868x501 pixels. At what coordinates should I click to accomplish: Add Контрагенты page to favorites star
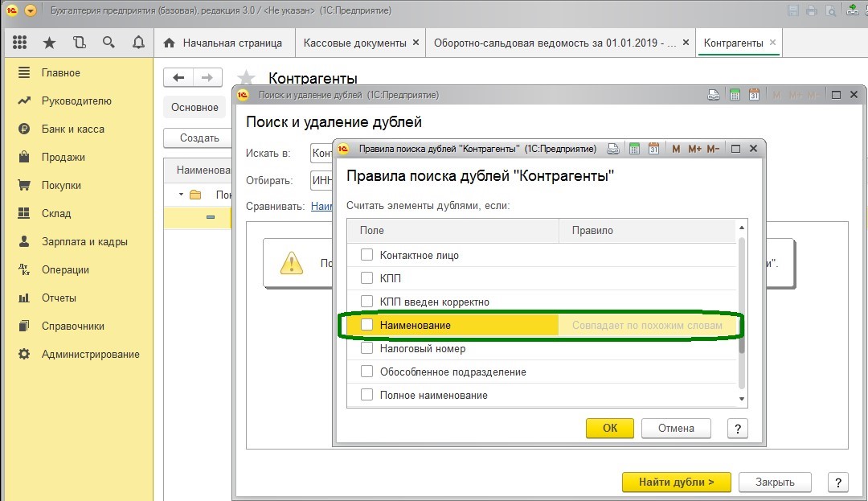point(246,77)
